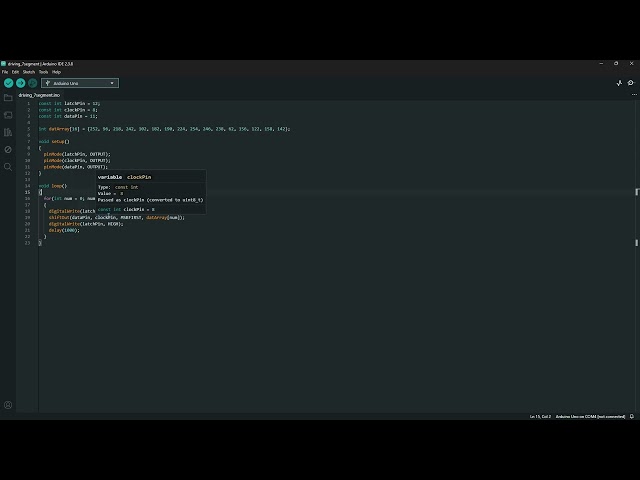Click the Ln 15, Col 2 cursor position
This screenshot has height=480, width=640.
(540, 416)
